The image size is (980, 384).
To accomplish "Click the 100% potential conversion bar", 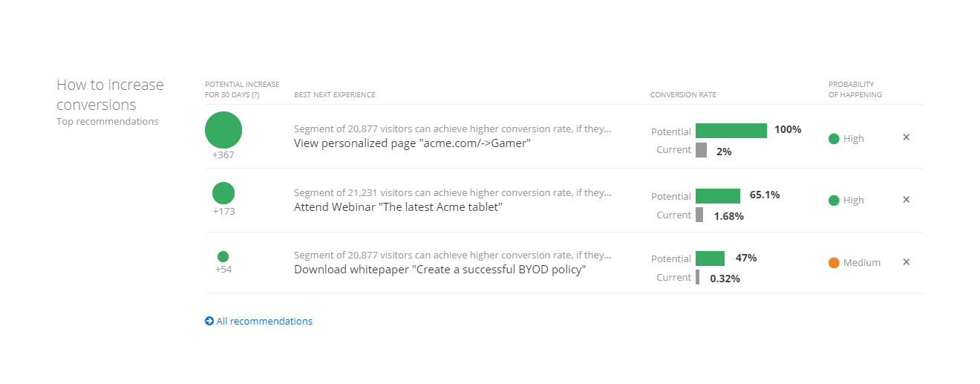I will [x=731, y=131].
